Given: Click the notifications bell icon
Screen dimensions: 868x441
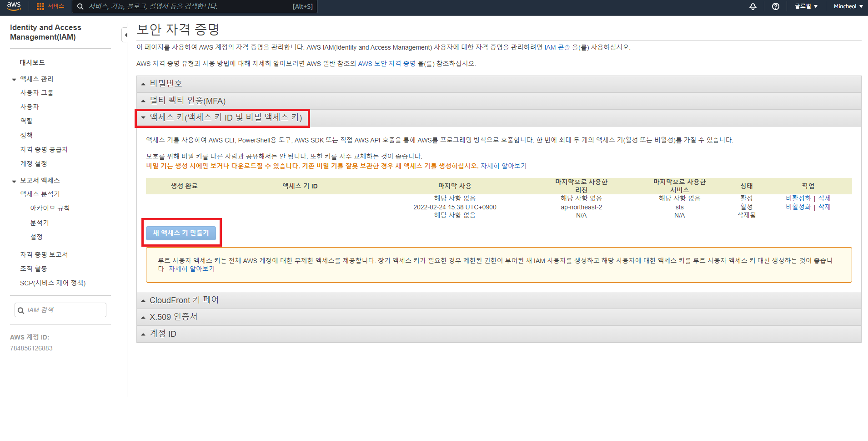Looking at the screenshot, I should [753, 6].
